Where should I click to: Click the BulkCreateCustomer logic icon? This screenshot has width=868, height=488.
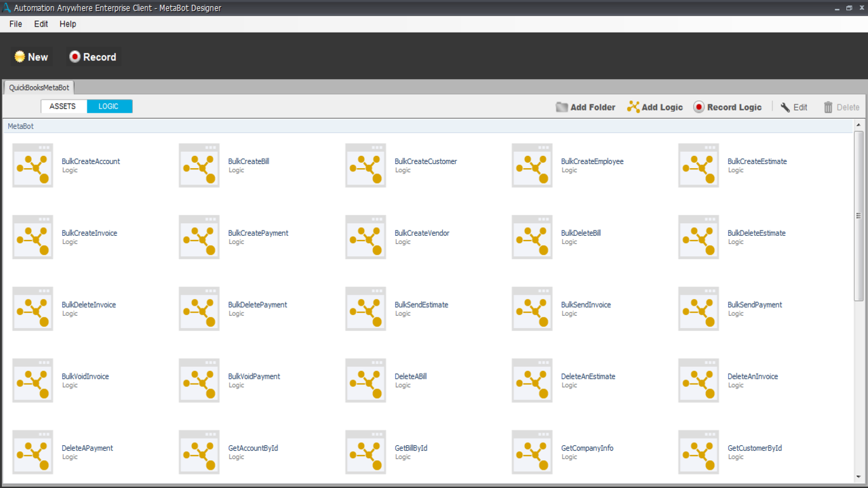coord(366,165)
